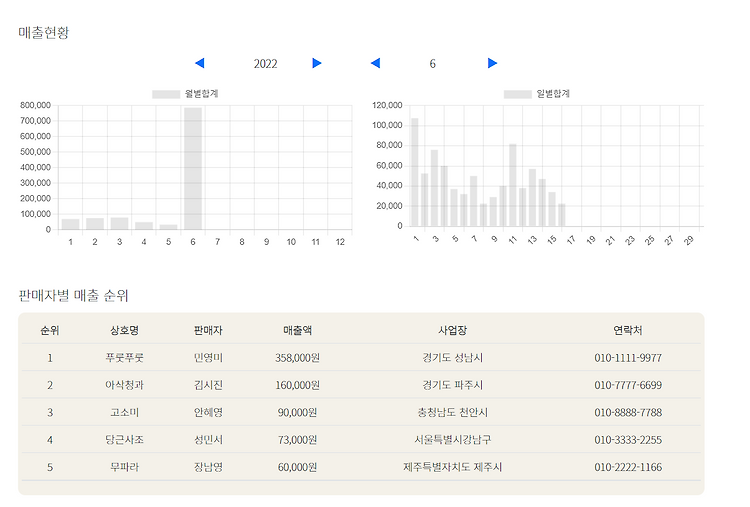The height and width of the screenshot is (507, 750).
Task: Click the 경기도 파주시 location cell
Action: coord(452,385)
